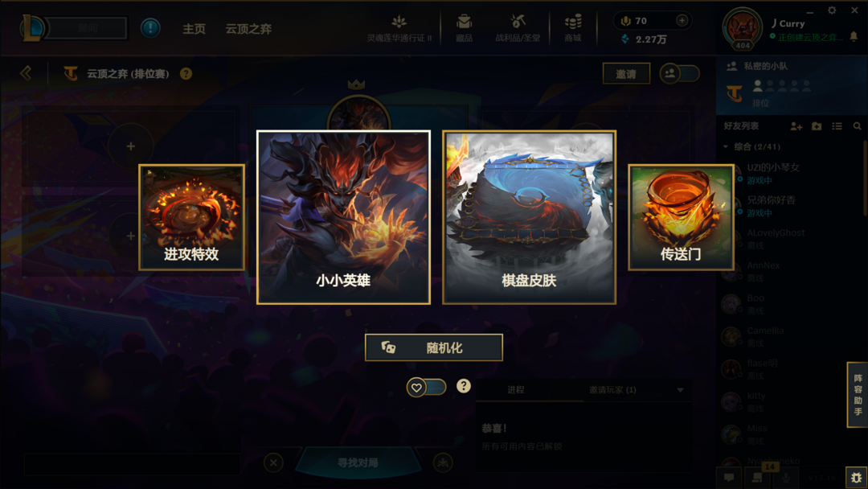Open friend list search icon

857,126
